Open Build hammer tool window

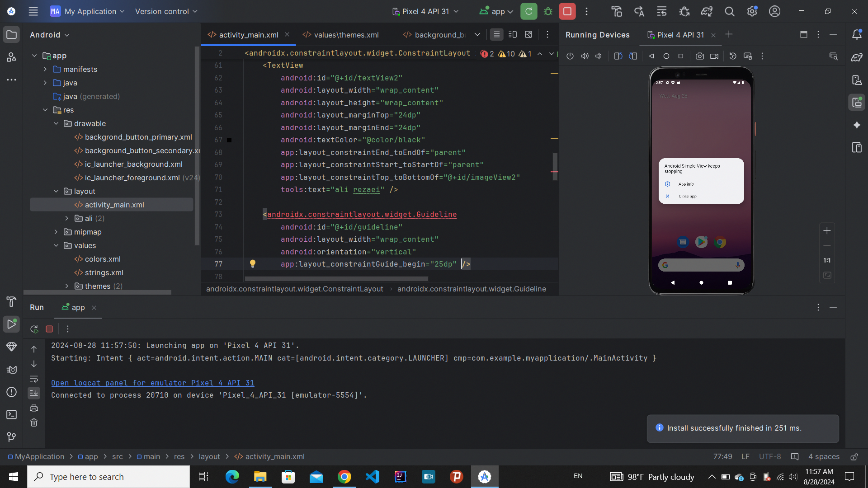point(11,301)
